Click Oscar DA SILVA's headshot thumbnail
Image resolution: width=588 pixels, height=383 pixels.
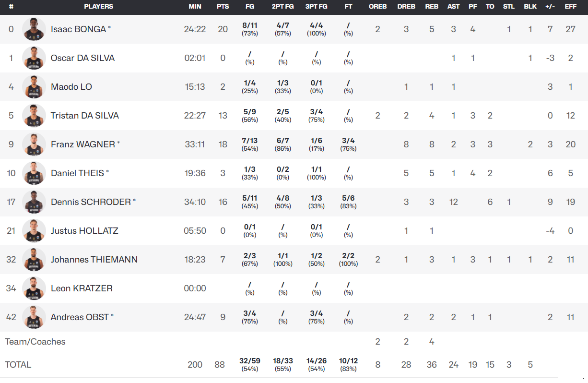[x=34, y=58]
